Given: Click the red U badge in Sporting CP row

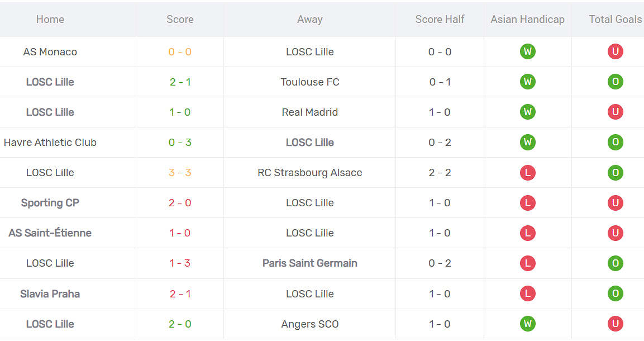Looking at the screenshot, I should coord(616,202).
